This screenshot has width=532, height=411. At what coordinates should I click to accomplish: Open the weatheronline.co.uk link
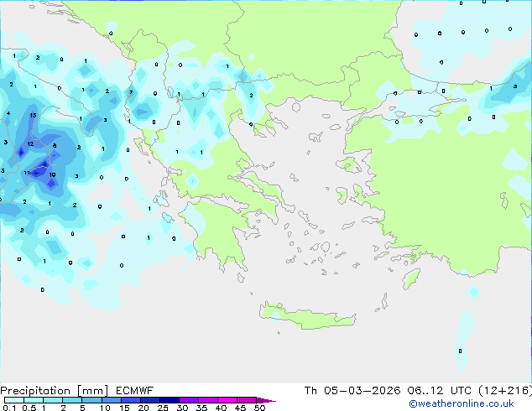point(461,403)
